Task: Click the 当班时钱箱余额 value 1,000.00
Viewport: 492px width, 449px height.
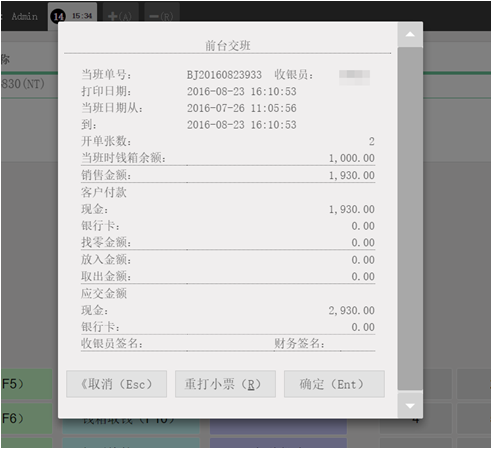Action: (x=352, y=158)
